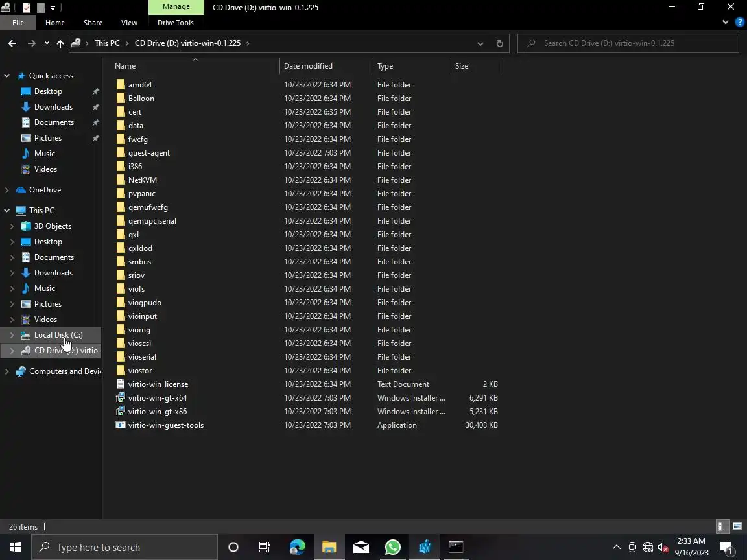The height and width of the screenshot is (560, 747).
Task: Sort by the Type column header
Action: point(385,66)
